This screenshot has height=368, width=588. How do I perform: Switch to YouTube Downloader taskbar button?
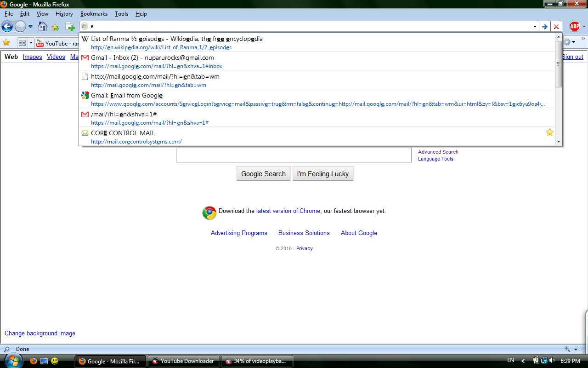coord(184,361)
